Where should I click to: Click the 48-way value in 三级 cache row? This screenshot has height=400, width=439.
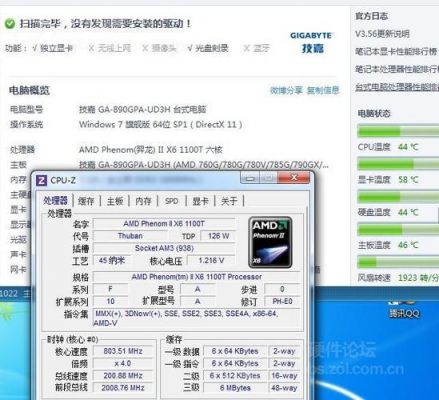[284, 388]
